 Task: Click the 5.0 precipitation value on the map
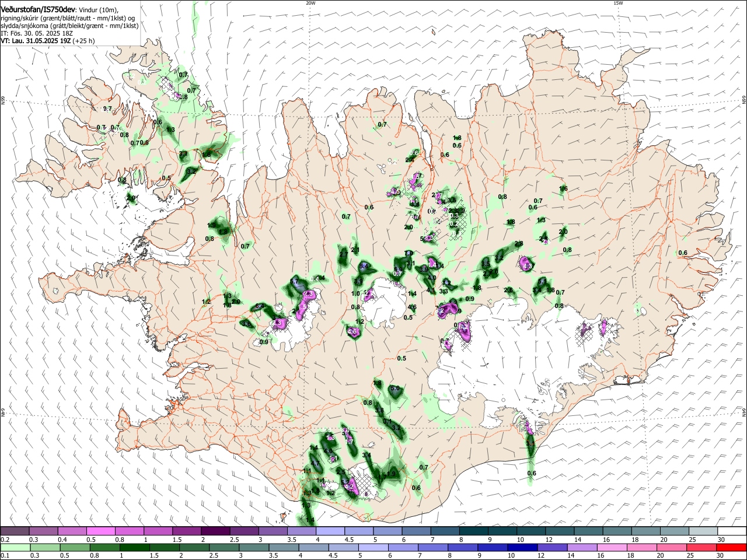(x=395, y=388)
